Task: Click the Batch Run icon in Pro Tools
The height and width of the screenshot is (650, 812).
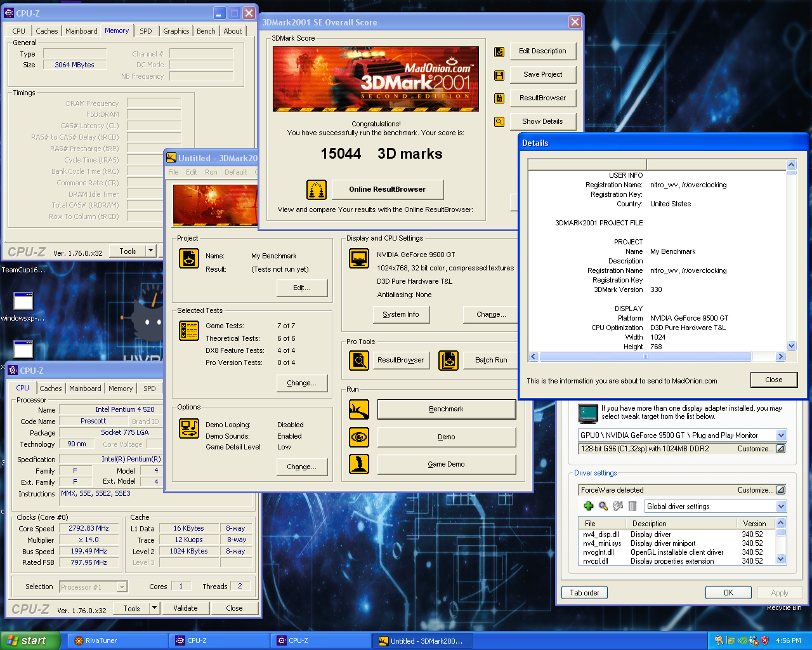Action: 449,360
